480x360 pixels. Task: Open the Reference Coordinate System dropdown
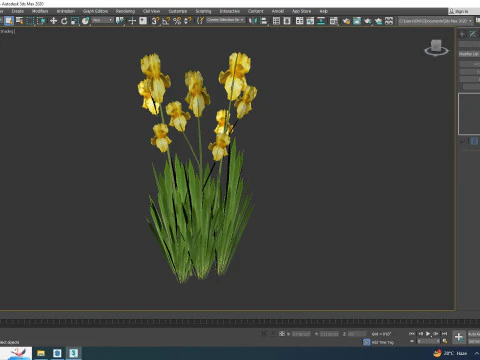coord(103,20)
